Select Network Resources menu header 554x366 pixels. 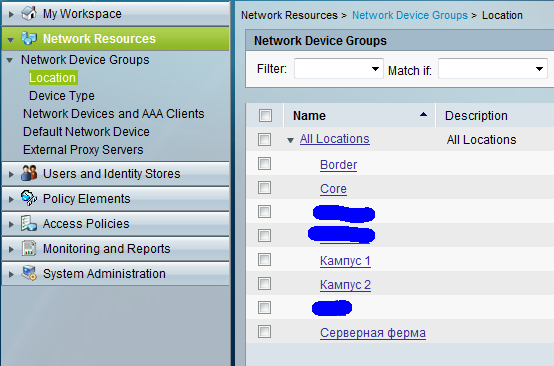(x=116, y=39)
